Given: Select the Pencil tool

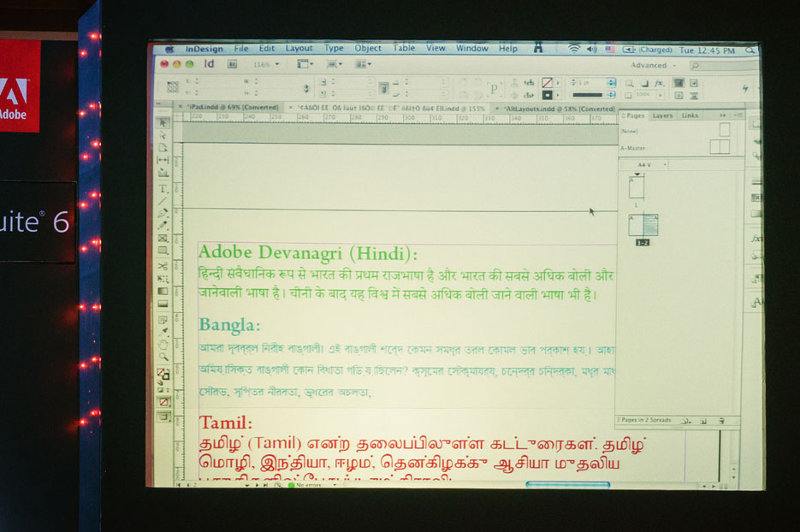Looking at the screenshot, I should coord(163,225).
